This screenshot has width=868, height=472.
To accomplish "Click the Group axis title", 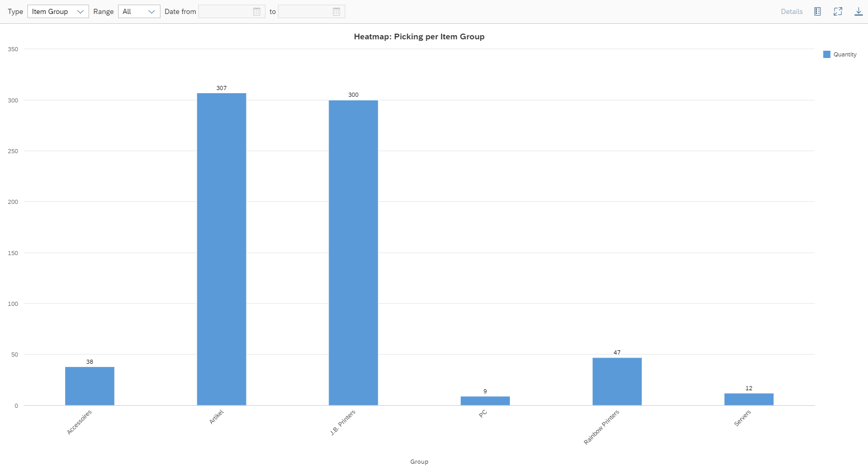I will 419,462.
